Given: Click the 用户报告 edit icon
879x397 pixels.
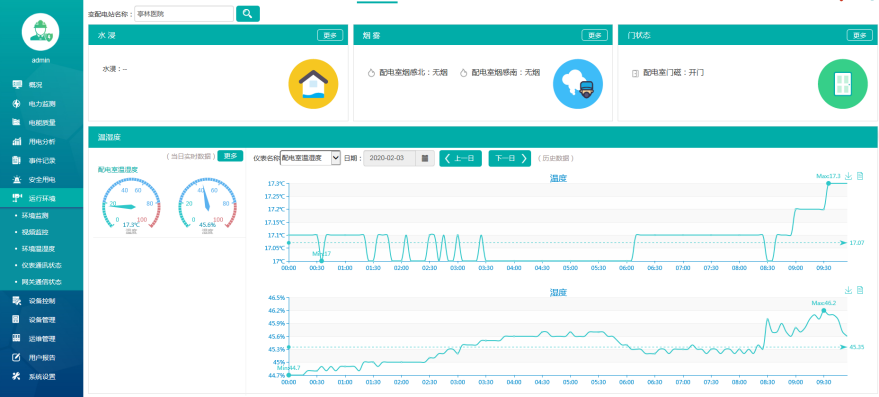Looking at the screenshot, I should pos(17,358).
